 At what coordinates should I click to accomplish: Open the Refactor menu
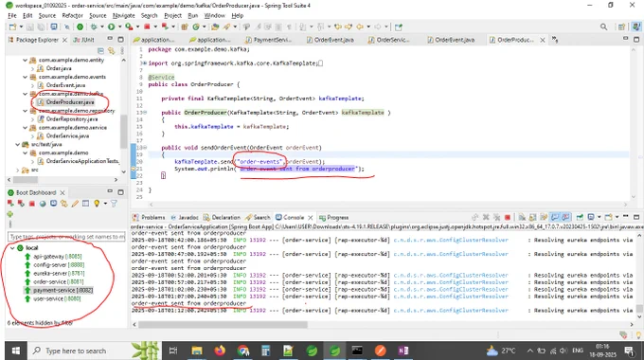[x=72, y=15]
